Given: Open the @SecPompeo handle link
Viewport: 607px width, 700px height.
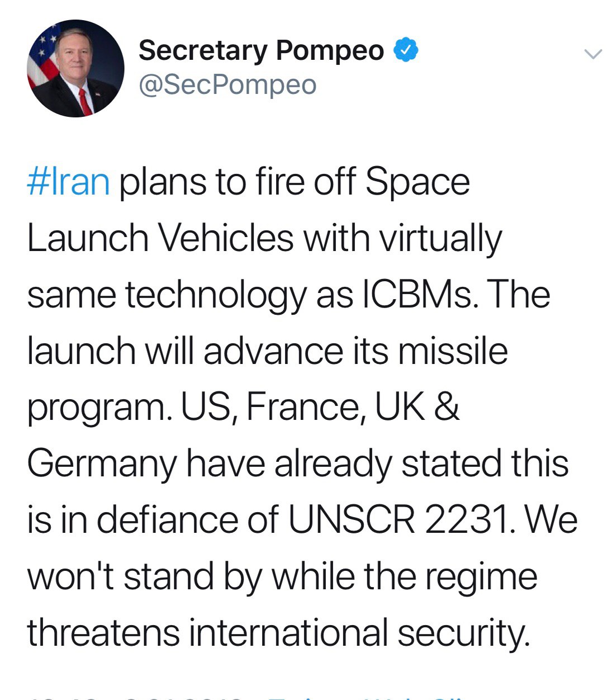Looking at the screenshot, I should click(x=227, y=85).
